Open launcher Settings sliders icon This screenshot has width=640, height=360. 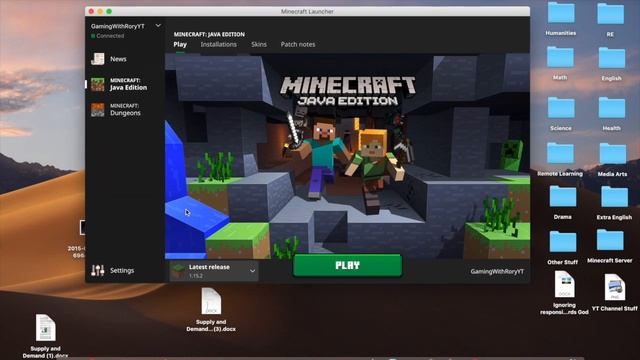(98, 270)
